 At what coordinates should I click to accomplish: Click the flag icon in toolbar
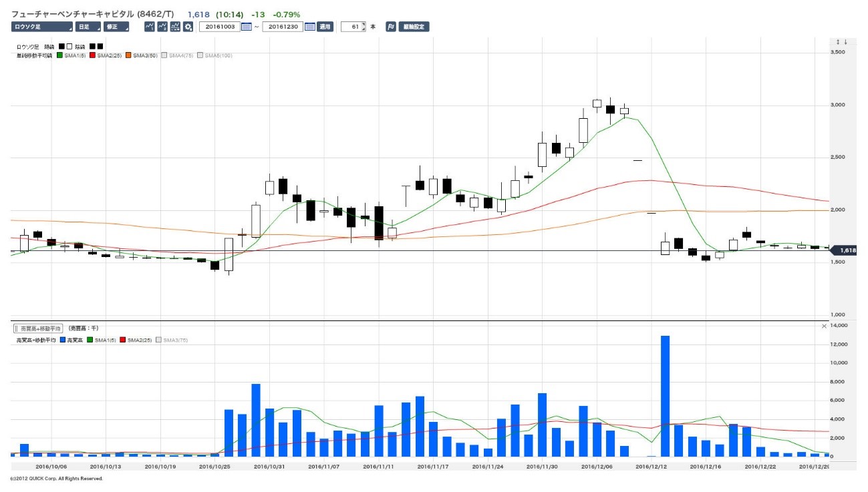pos(391,27)
